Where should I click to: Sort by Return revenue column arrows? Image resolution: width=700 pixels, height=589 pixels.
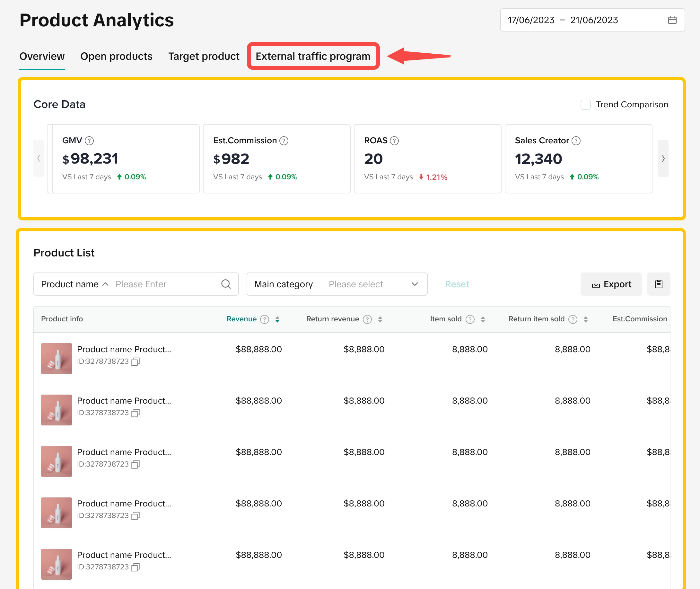coord(380,319)
